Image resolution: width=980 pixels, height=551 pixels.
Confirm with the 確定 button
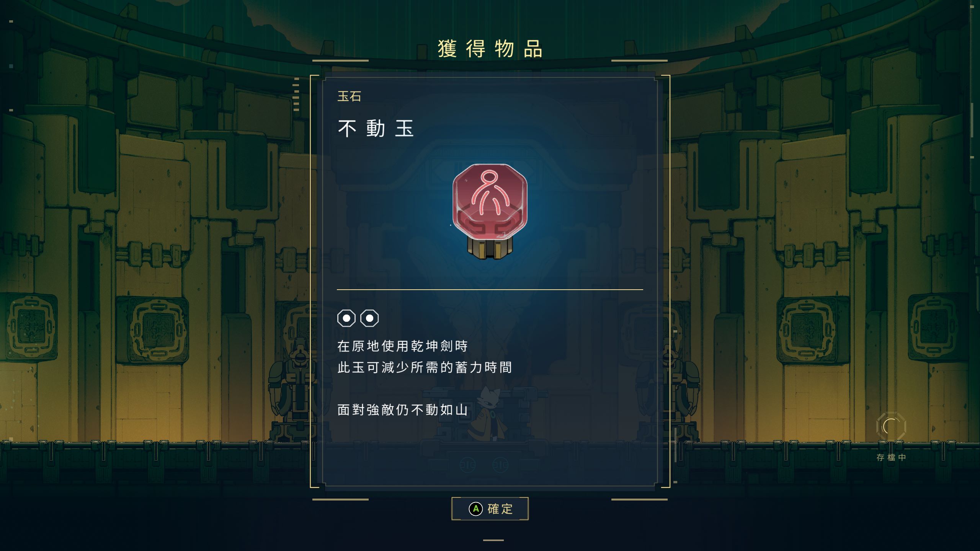point(490,509)
